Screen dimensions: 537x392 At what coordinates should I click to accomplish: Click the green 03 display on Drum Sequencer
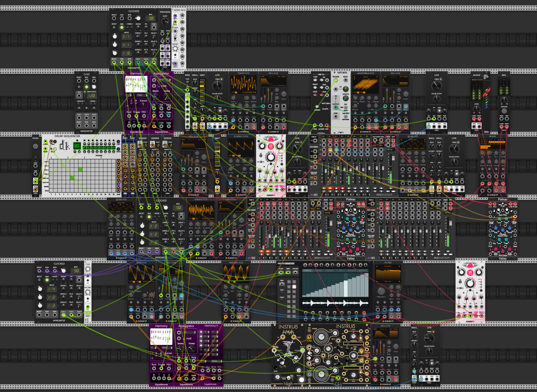pos(77,146)
